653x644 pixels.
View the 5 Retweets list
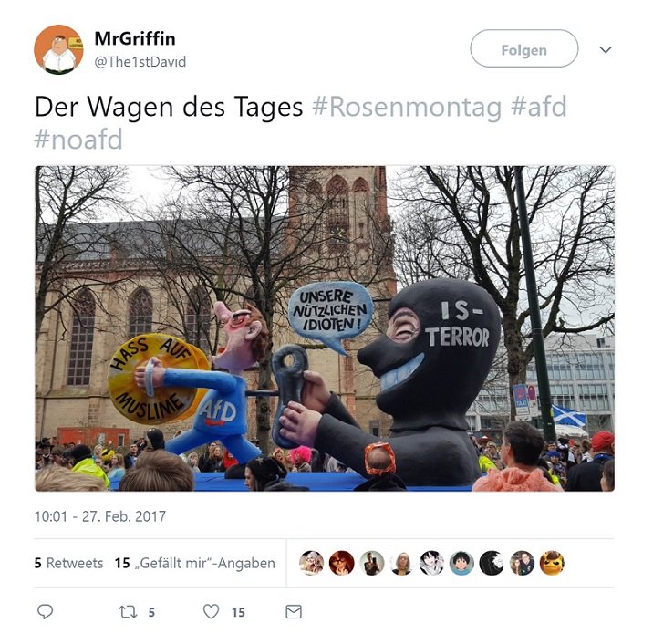(x=68, y=563)
